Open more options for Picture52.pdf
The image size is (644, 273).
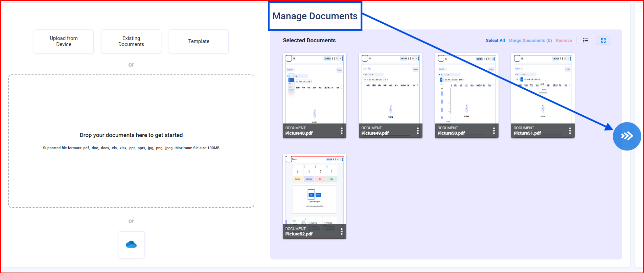[x=342, y=231]
